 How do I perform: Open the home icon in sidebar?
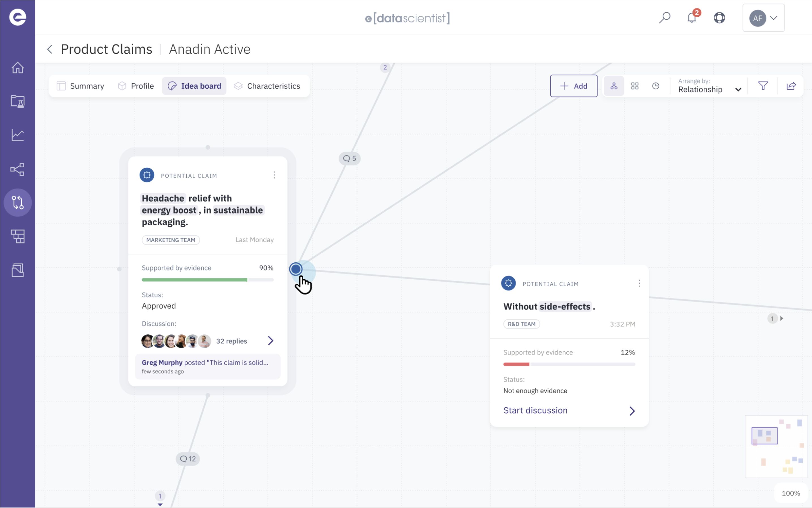click(18, 68)
